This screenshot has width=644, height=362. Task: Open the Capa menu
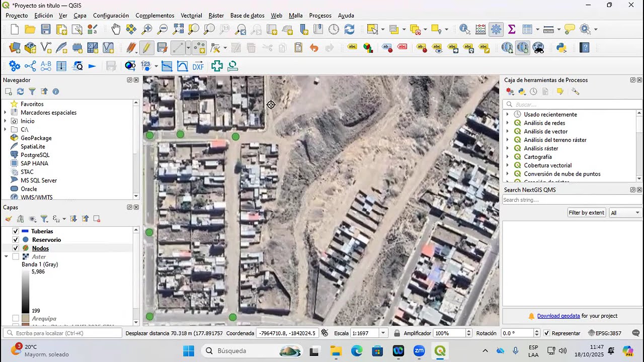pyautogui.click(x=80, y=16)
